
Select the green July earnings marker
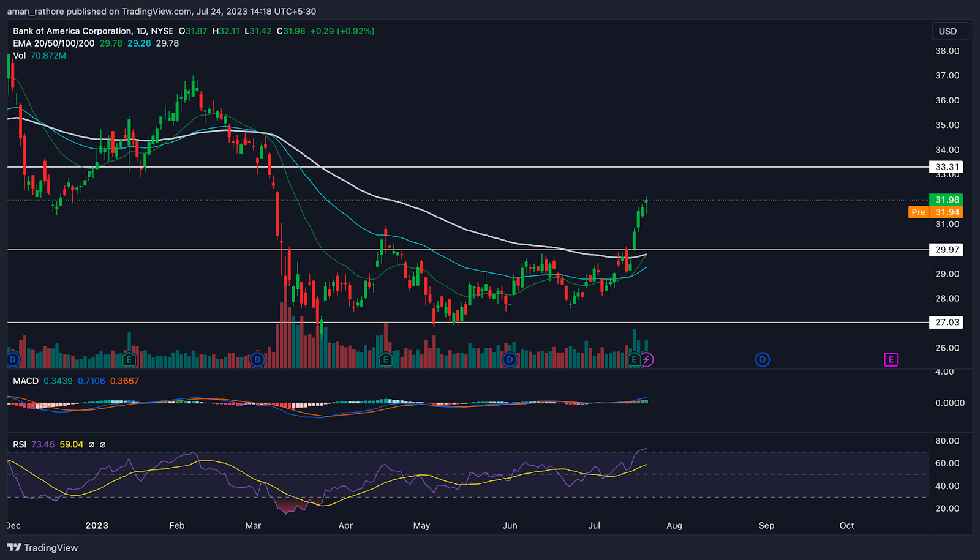(x=634, y=359)
